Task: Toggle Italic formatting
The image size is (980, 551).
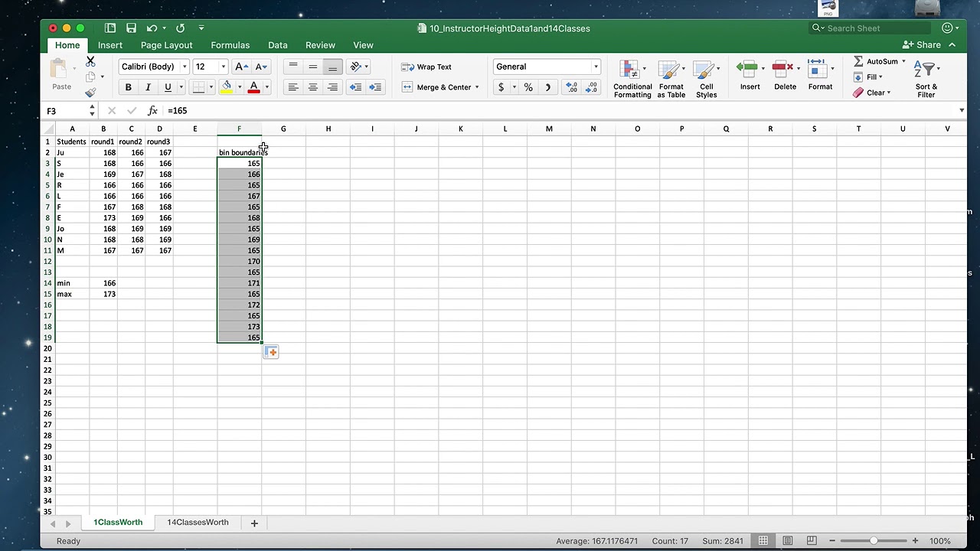Action: 148,87
